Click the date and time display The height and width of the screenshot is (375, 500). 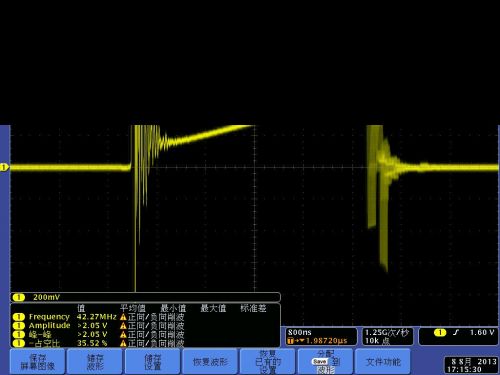coord(471,365)
